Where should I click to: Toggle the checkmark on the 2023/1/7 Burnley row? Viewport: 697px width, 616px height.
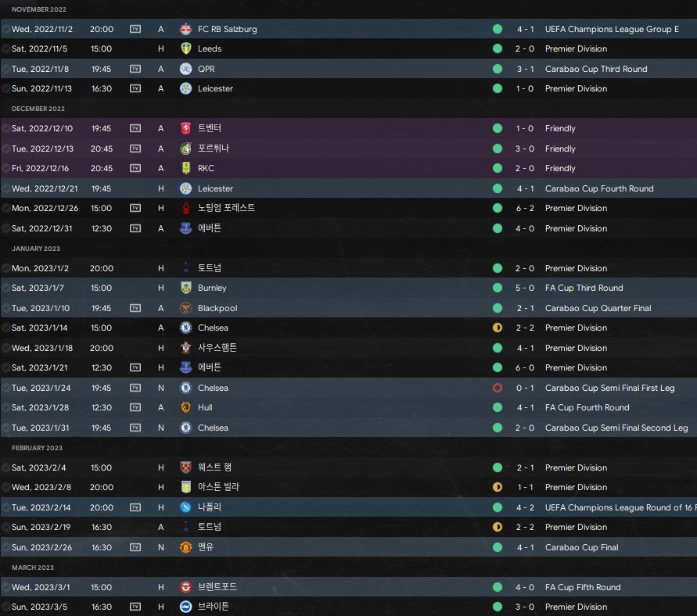[6, 288]
